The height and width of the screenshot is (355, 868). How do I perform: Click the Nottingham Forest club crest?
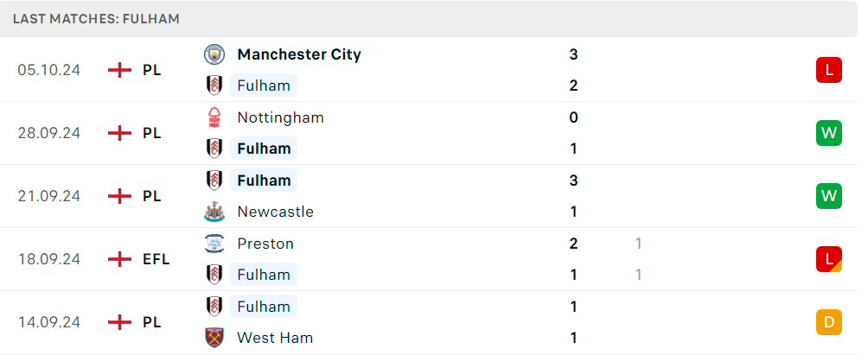click(x=214, y=117)
